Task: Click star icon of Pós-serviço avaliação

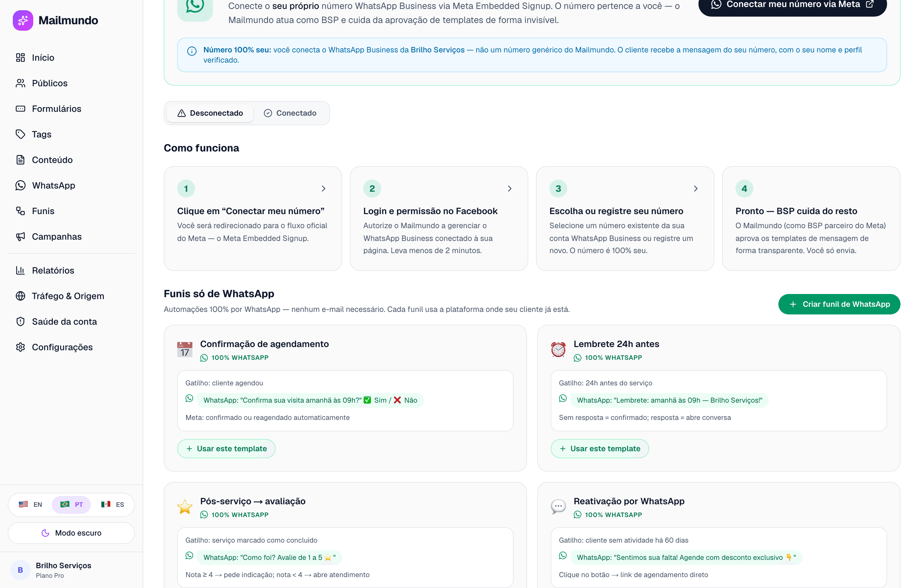Action: click(185, 507)
